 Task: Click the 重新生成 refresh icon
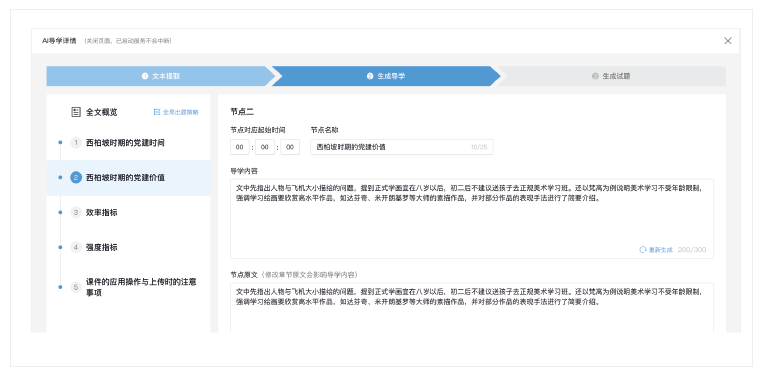click(x=643, y=250)
